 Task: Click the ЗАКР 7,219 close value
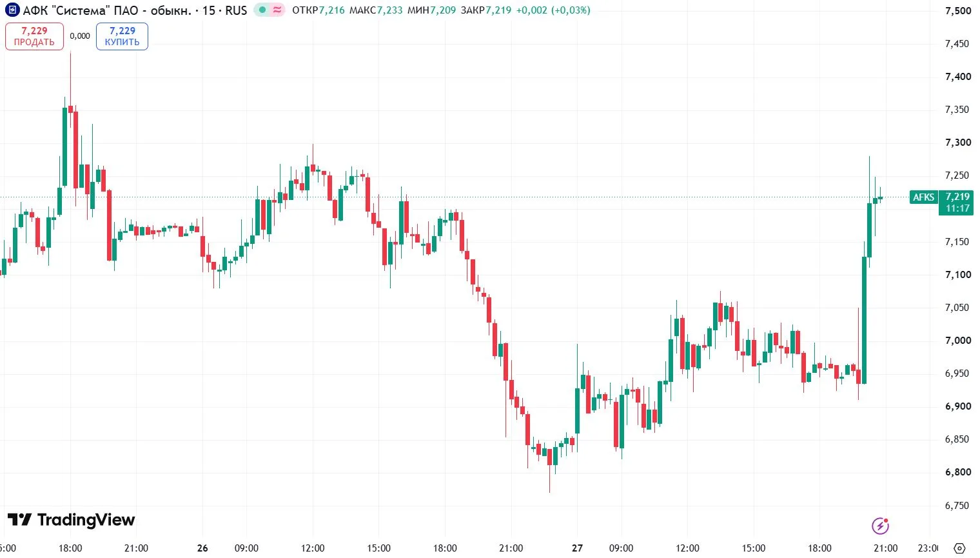coord(486,10)
